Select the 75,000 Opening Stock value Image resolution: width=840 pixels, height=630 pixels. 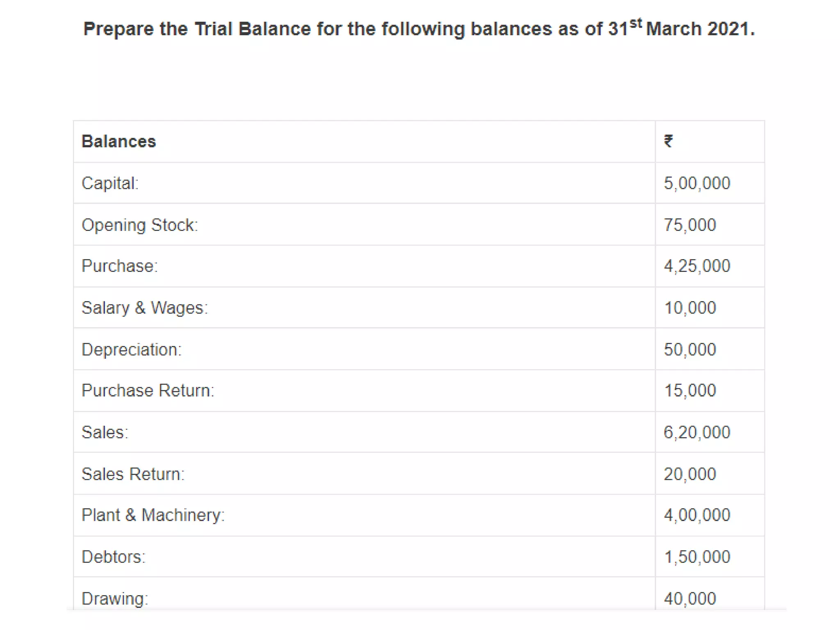click(x=690, y=225)
